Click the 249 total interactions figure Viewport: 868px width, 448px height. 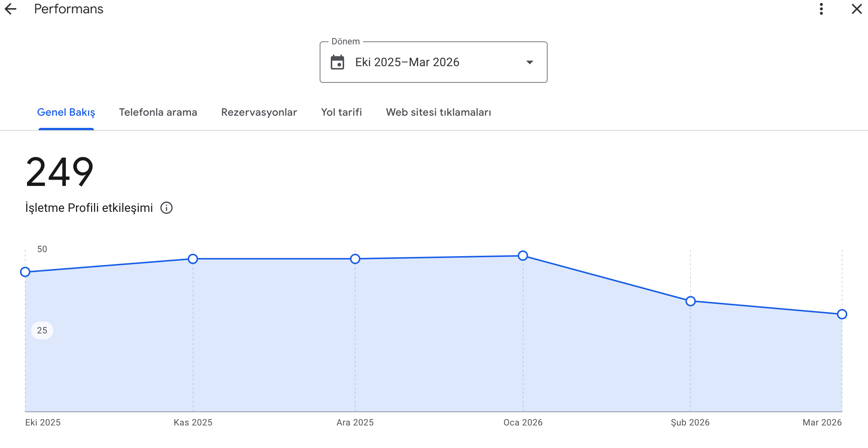pyautogui.click(x=60, y=172)
